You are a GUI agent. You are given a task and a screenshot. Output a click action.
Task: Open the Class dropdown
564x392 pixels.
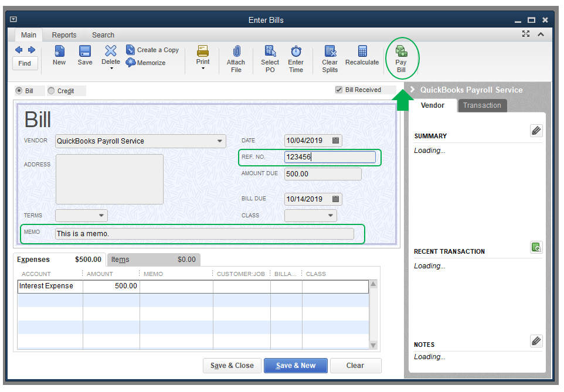point(331,216)
